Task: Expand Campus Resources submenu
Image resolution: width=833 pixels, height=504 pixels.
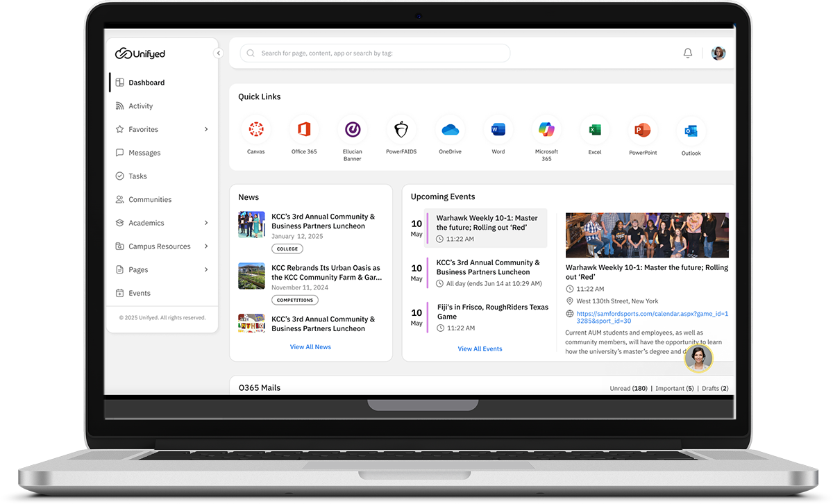Action: coord(206,246)
